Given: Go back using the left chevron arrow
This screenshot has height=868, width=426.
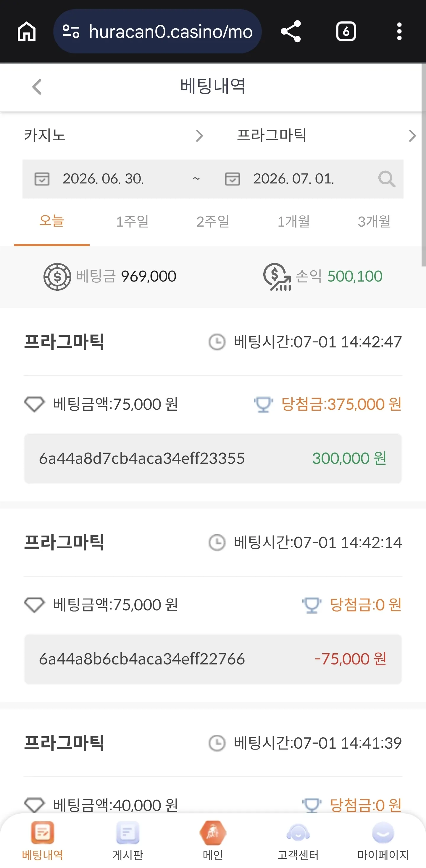Looking at the screenshot, I should tap(37, 87).
